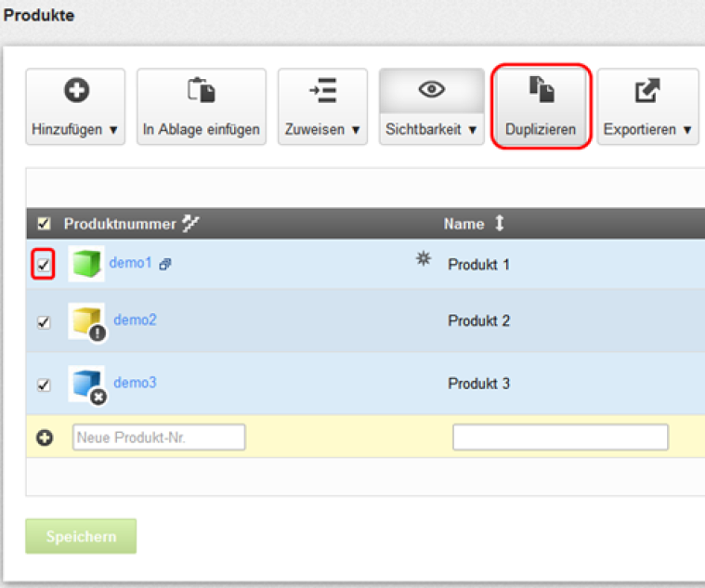Open the Exportieren dropdown menu
Image resolution: width=705 pixels, height=588 pixels.
click(x=647, y=107)
